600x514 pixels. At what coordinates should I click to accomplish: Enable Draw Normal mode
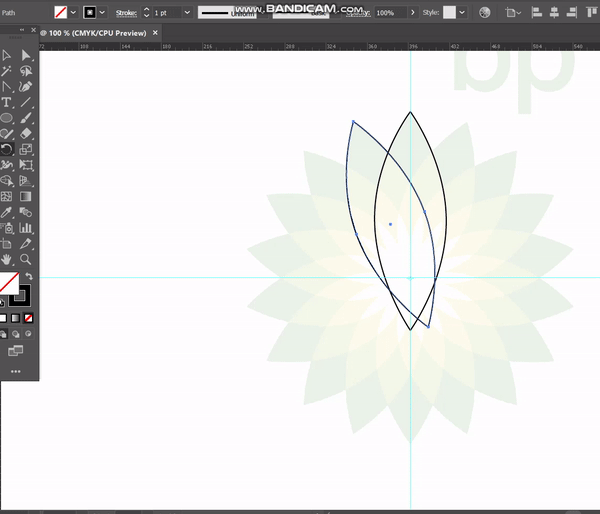(3, 334)
